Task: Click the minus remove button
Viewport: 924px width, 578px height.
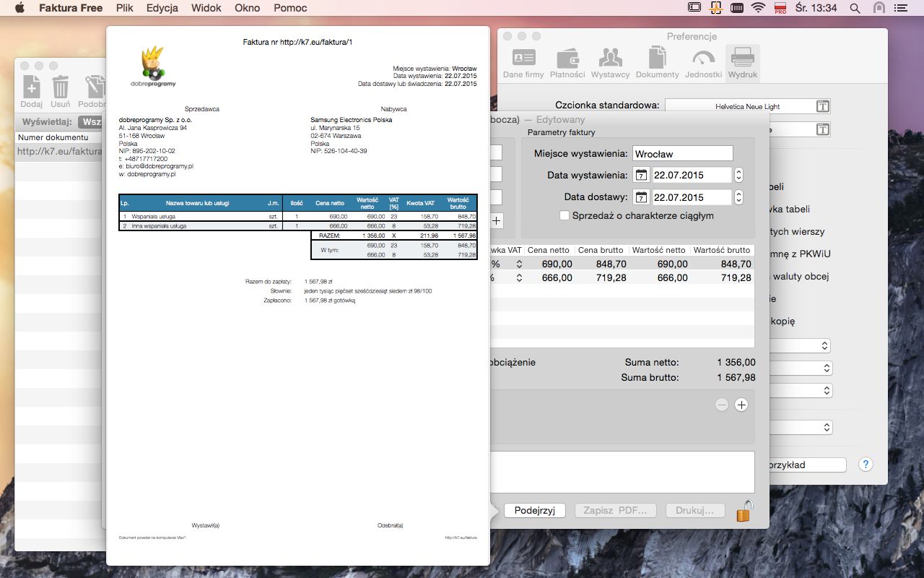Action: click(x=722, y=405)
